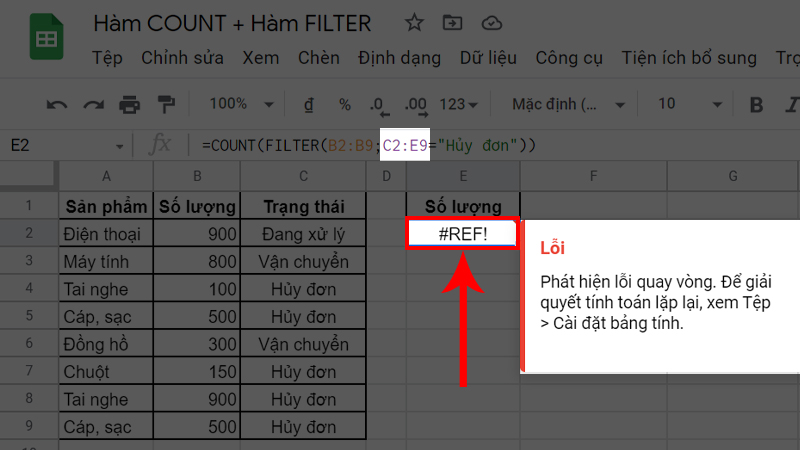This screenshot has height=450, width=800.
Task: Open the font size 10 dropdown
Action: click(680, 104)
